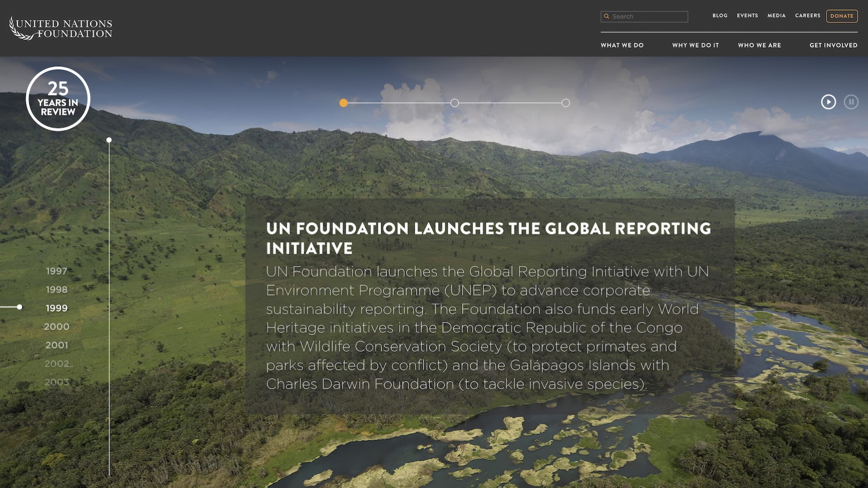Pause the slideshow with pause button
The height and width of the screenshot is (488, 868).
[x=851, y=102]
